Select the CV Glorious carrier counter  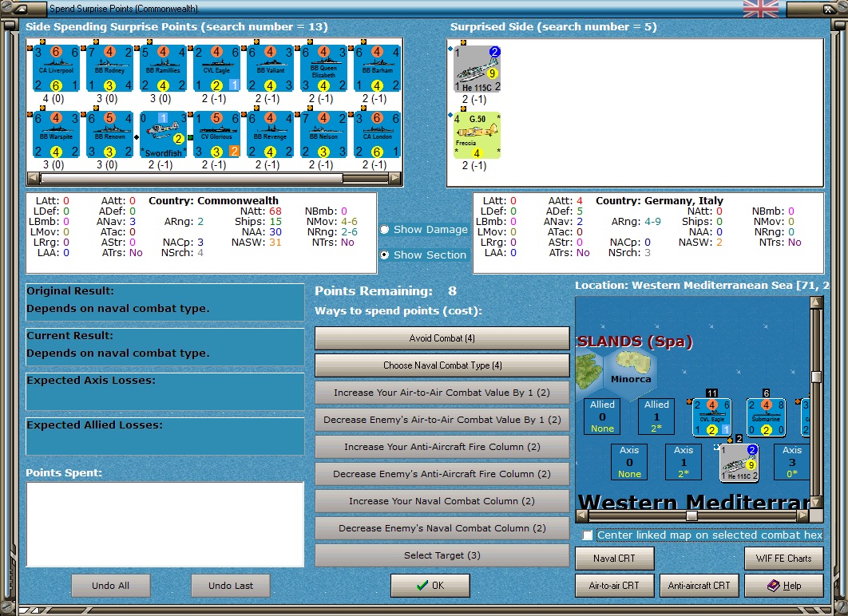[217, 135]
